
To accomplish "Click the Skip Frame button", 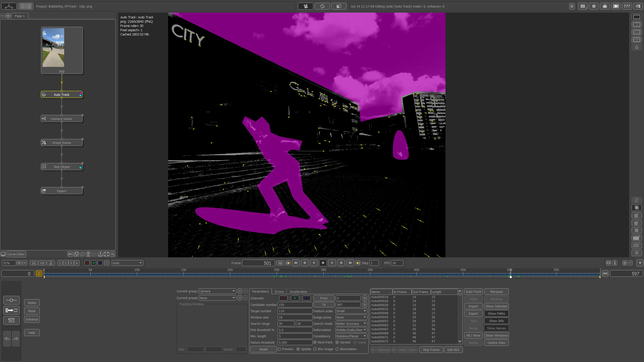I will pos(431,350).
